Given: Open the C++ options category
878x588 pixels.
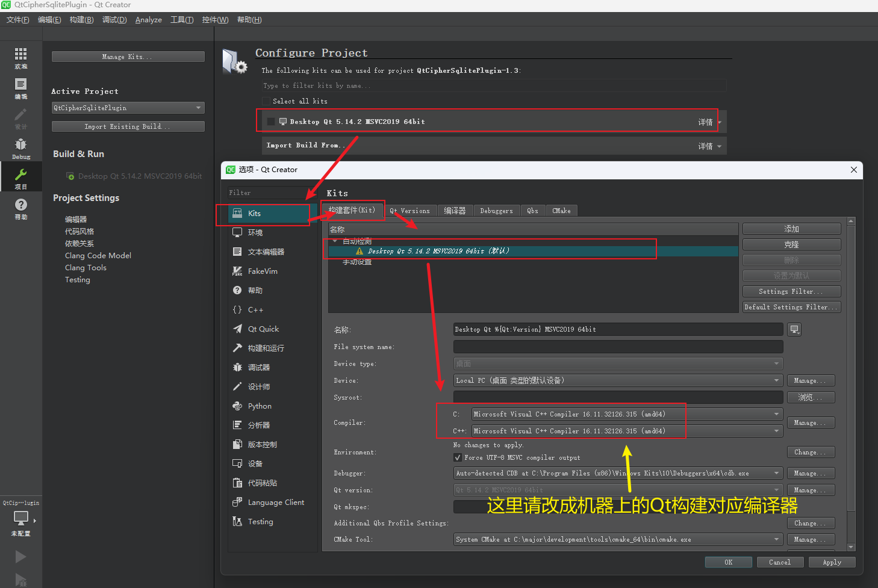Looking at the screenshot, I should coord(273,310).
